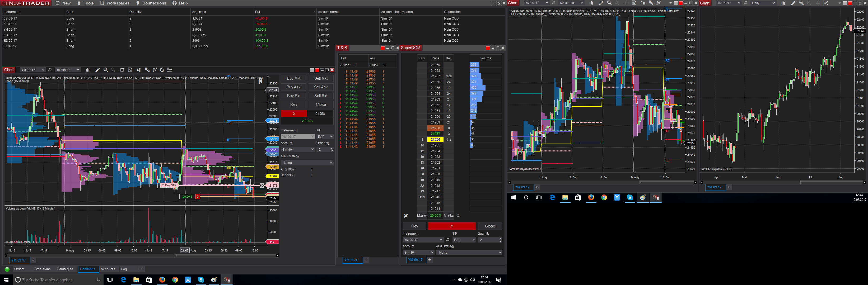Screen dimensions: 868x285
Task: Click the red link color box in T & S title
Action: click(382, 48)
